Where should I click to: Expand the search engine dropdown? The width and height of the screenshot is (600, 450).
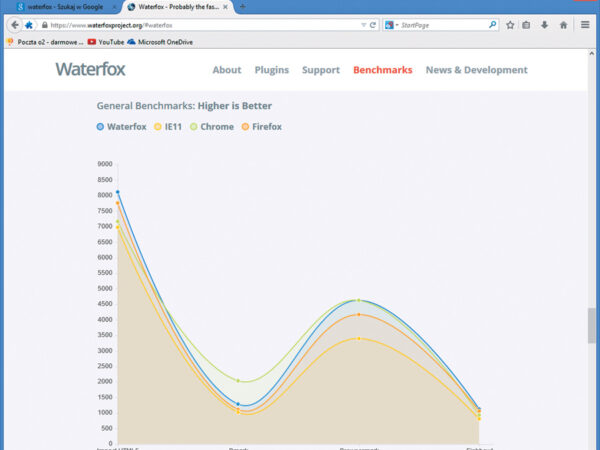tap(390, 25)
